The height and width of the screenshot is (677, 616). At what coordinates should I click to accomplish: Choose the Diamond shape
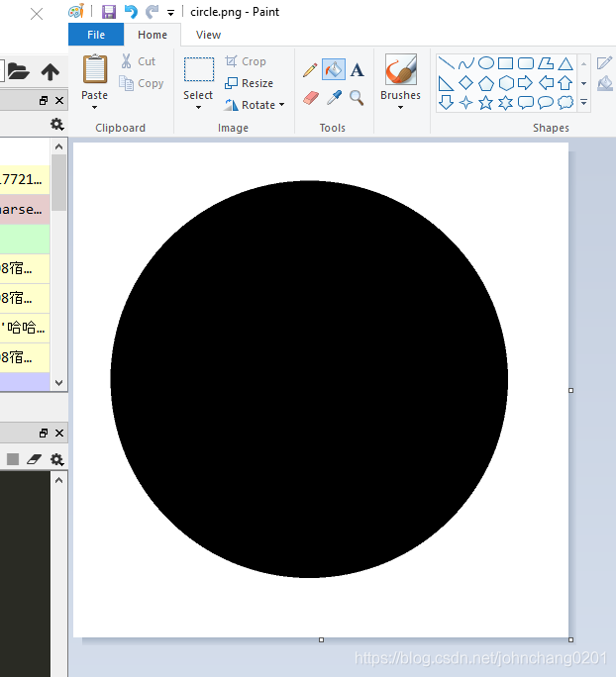click(x=466, y=83)
